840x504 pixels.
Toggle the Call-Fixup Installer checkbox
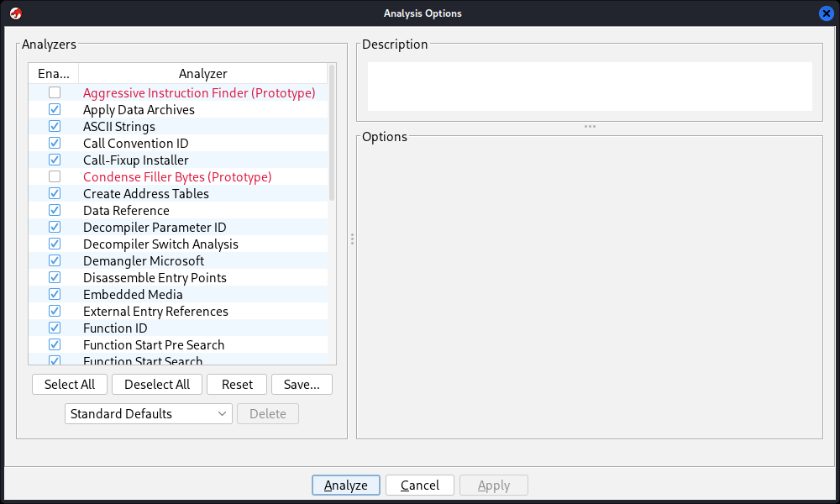coord(55,160)
